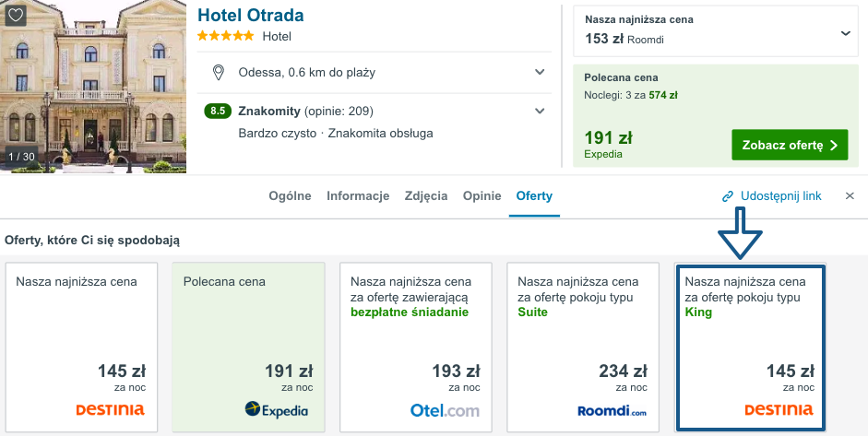Open the Nasza najniższa cena dropdown

coord(715,31)
